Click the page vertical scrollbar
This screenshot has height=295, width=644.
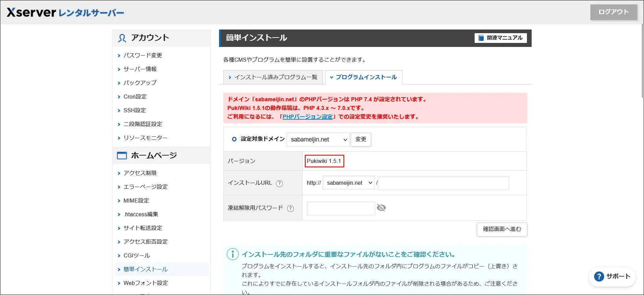tap(642, 60)
